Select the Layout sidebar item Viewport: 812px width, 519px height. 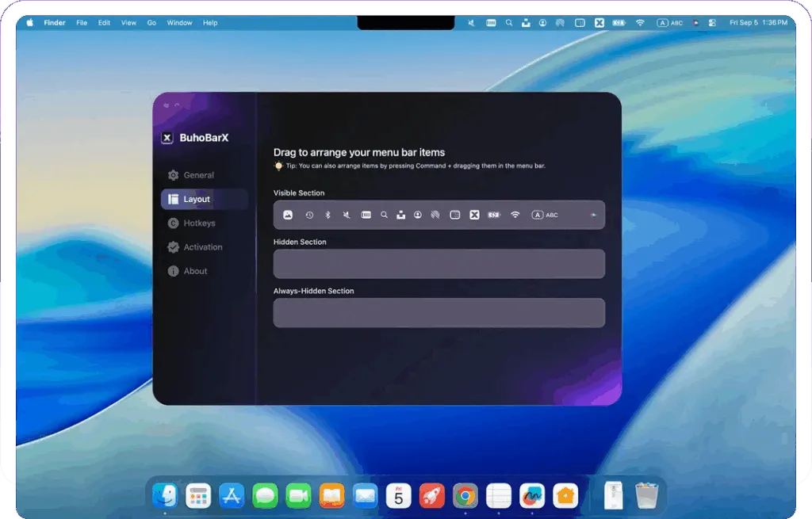(x=197, y=199)
